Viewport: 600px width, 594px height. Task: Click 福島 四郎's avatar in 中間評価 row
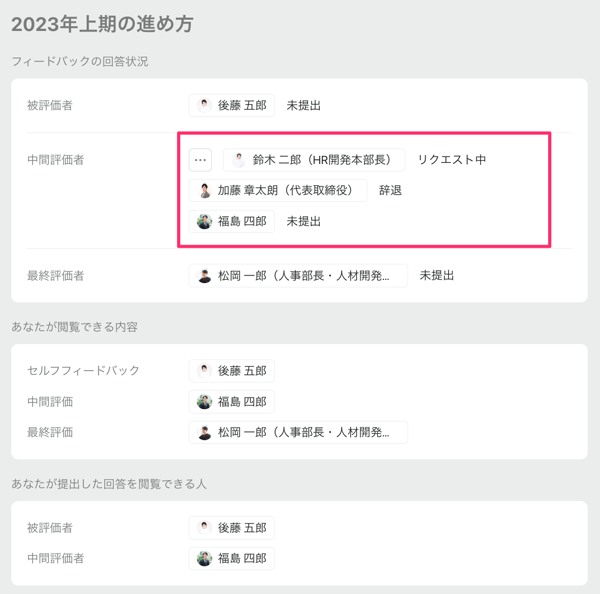(x=204, y=402)
